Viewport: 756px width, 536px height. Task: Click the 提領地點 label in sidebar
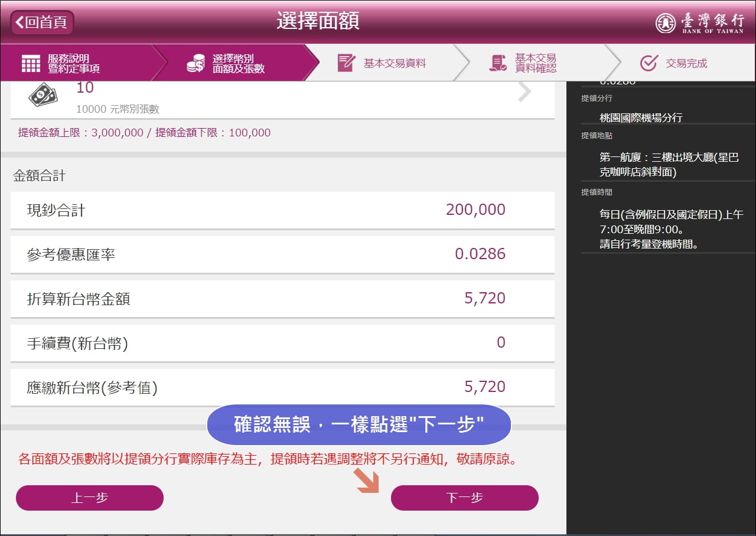coord(597,136)
